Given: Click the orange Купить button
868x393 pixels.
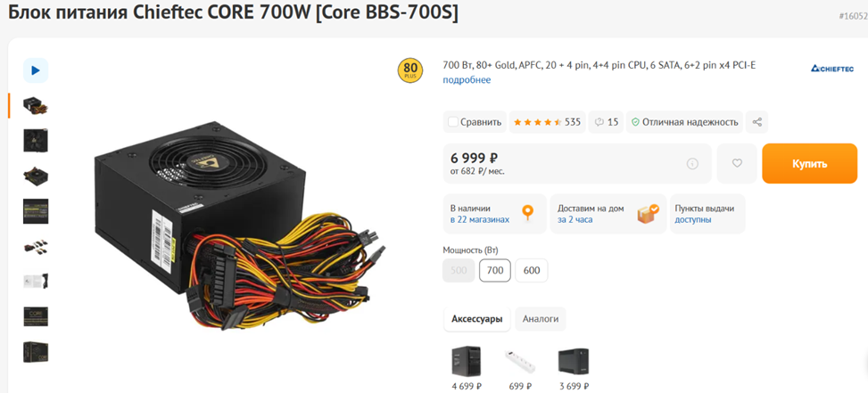Looking at the screenshot, I should (x=809, y=164).
